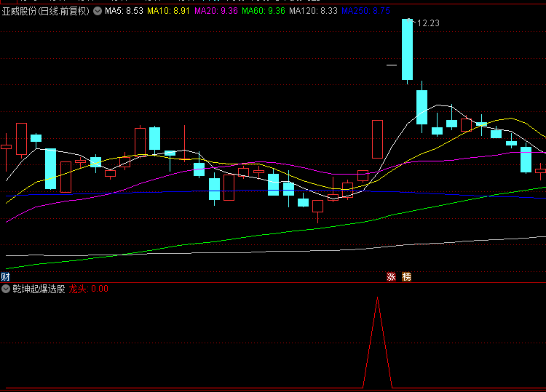The image size is (546, 392).
Task: Select the MA120: 8.33 label
Action: [x=313, y=11]
